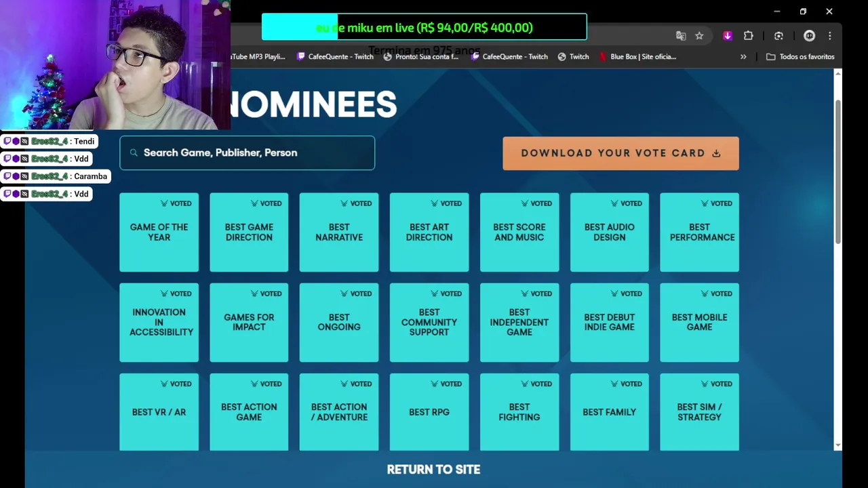This screenshot has width=868, height=488.
Task: Open the Extensions puzzle piece menu
Action: coord(749,36)
